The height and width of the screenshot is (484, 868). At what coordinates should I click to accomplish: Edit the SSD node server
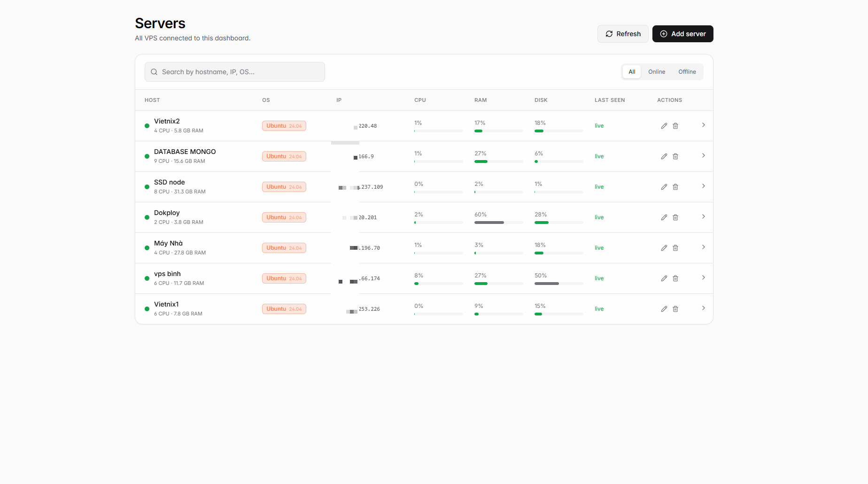click(x=664, y=187)
